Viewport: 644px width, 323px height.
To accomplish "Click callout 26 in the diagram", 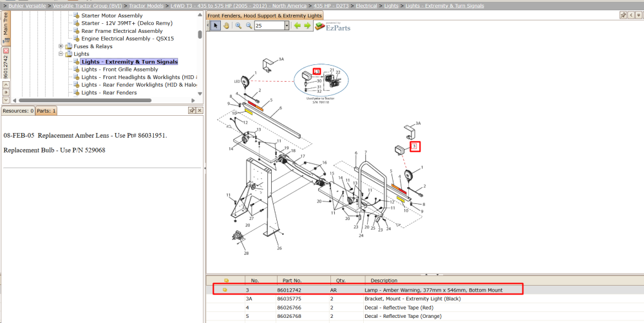I will coord(279,248).
